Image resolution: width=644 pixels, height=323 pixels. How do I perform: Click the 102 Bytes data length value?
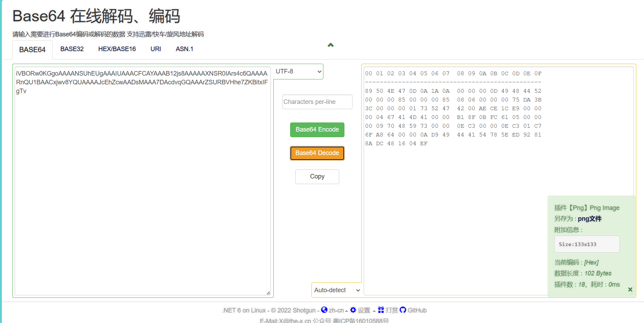(598, 273)
